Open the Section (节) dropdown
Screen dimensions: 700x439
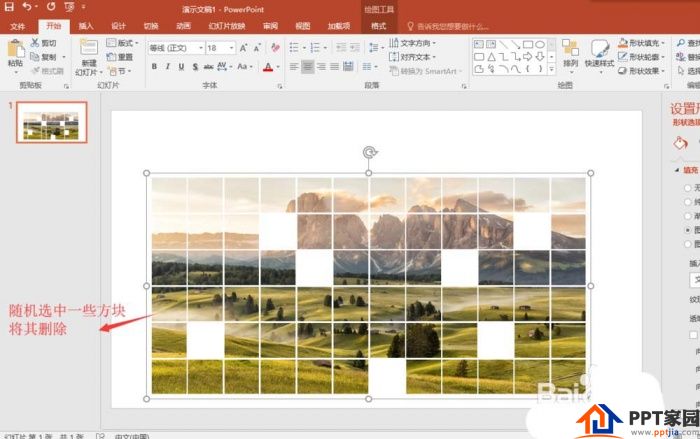[x=120, y=71]
